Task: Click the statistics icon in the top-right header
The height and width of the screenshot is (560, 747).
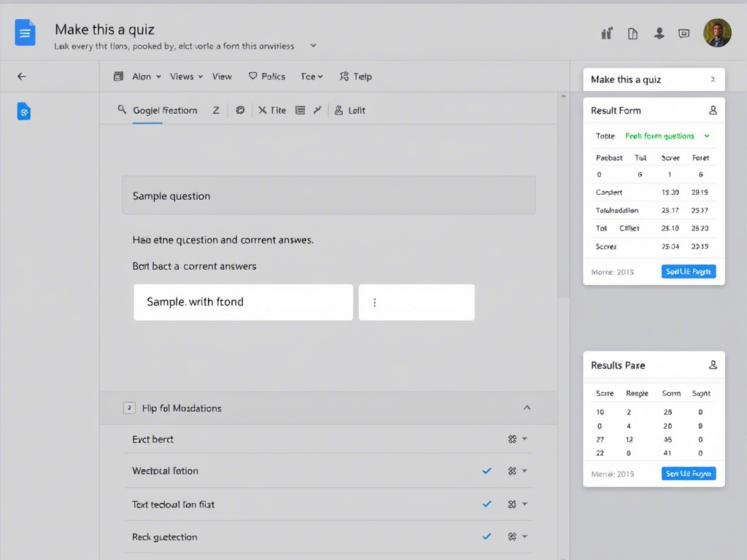Action: (605, 33)
